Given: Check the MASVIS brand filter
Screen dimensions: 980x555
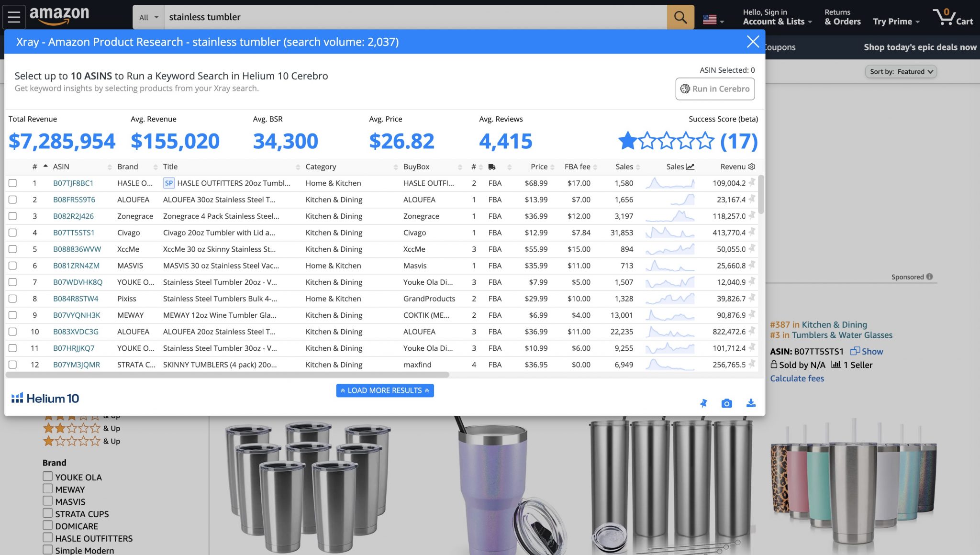Looking at the screenshot, I should [x=47, y=500].
